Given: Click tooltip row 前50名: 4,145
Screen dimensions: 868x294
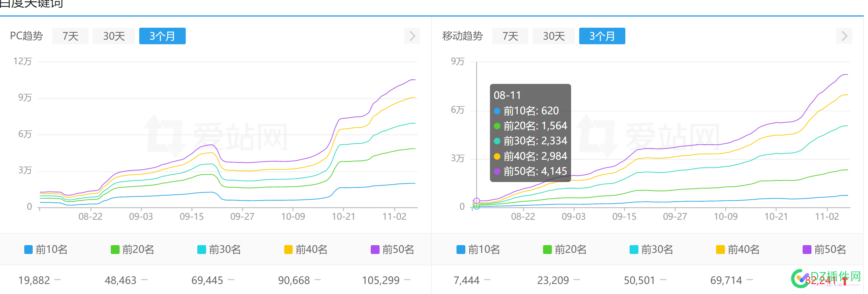Looking at the screenshot, I should 530,171.
